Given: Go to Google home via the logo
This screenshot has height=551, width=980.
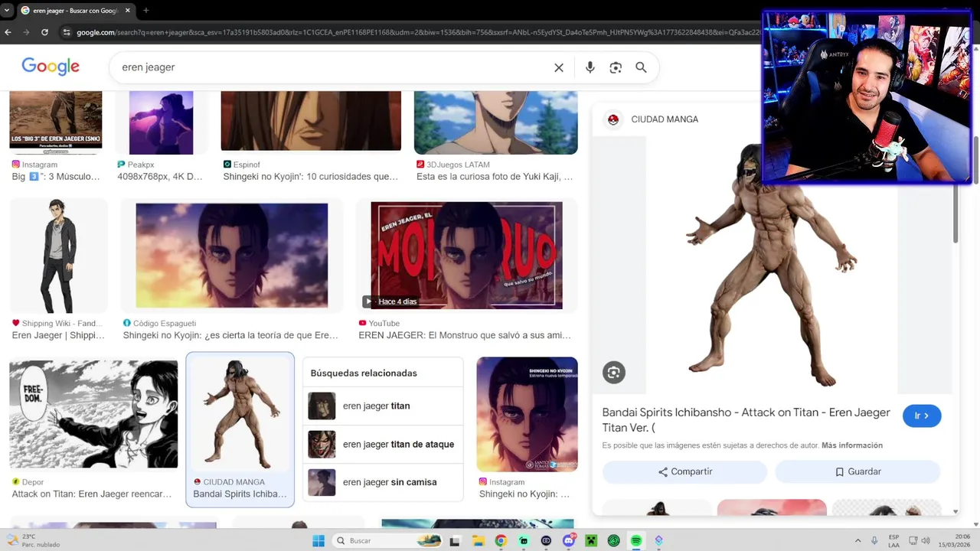Looking at the screenshot, I should pyautogui.click(x=51, y=67).
